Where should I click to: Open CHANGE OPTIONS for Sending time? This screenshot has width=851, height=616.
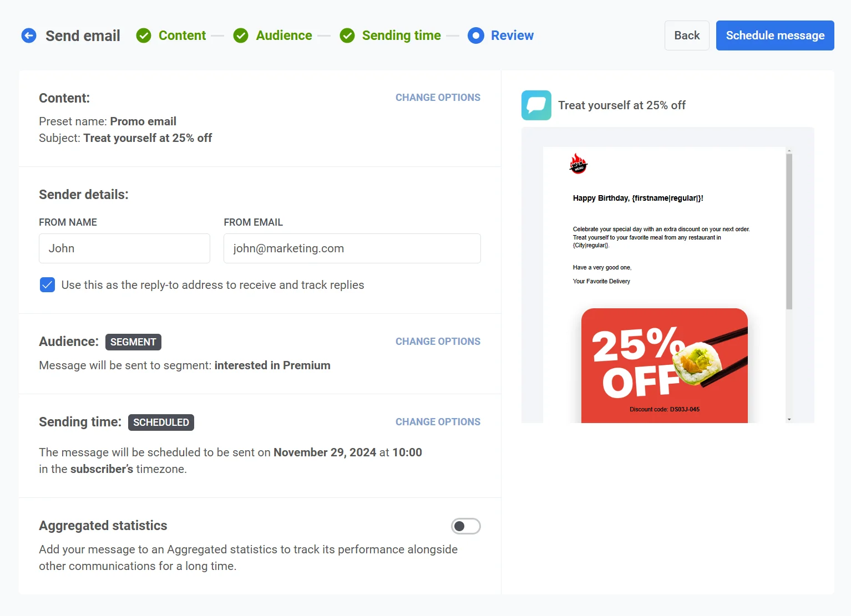pos(438,421)
